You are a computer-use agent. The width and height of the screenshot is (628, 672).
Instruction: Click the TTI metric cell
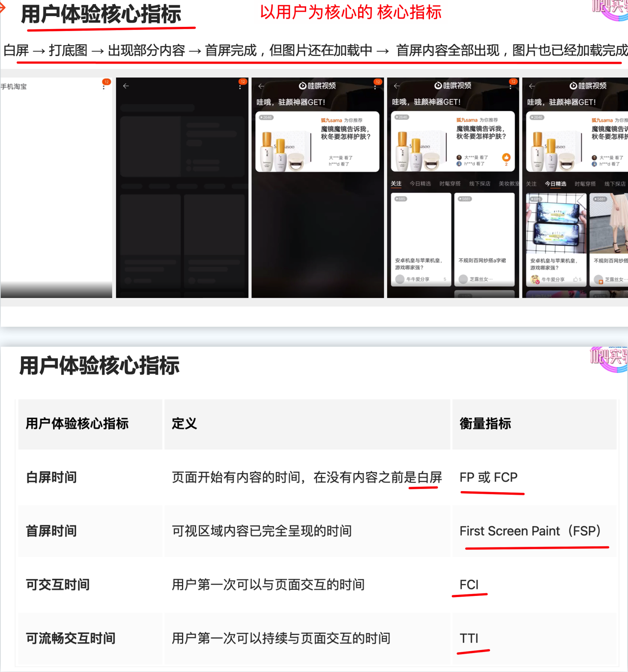click(469, 638)
